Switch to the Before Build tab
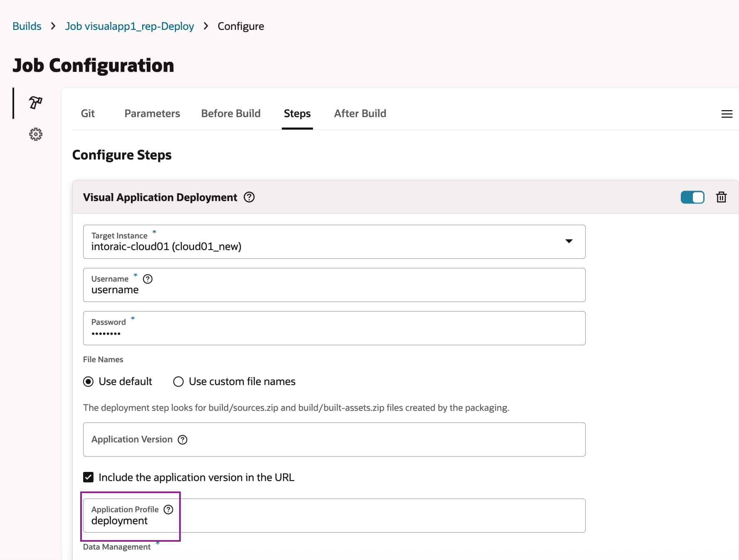 (x=231, y=113)
